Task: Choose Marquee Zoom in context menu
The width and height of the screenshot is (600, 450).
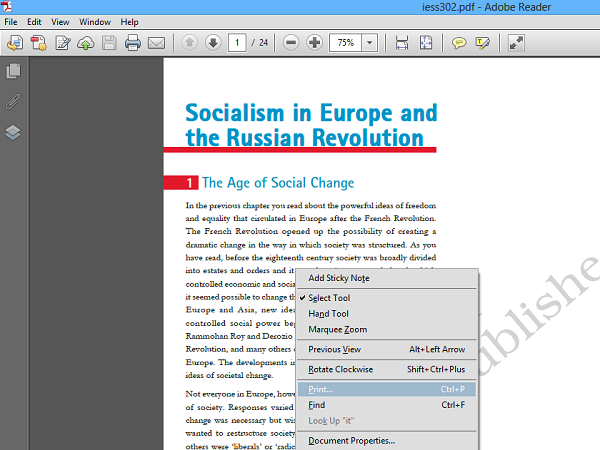Action: (337, 330)
